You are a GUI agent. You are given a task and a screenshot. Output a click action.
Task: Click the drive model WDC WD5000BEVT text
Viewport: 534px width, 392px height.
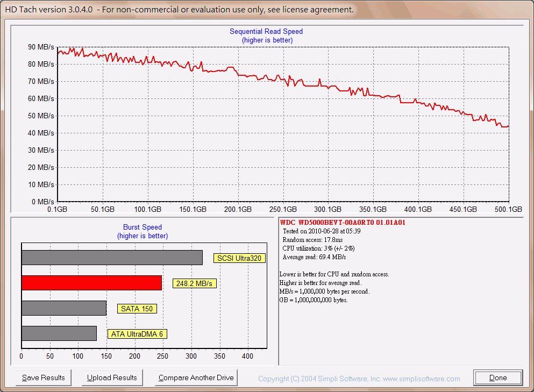tap(343, 223)
